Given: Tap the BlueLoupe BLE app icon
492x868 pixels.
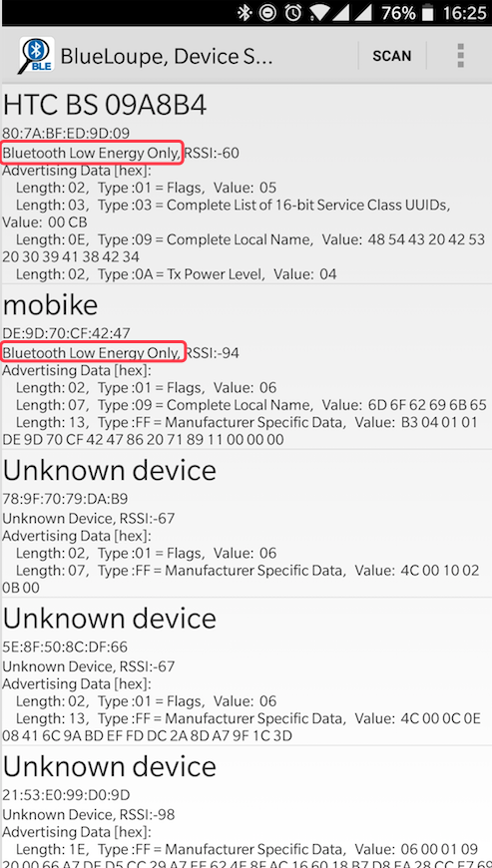Looking at the screenshot, I should 37,55.
